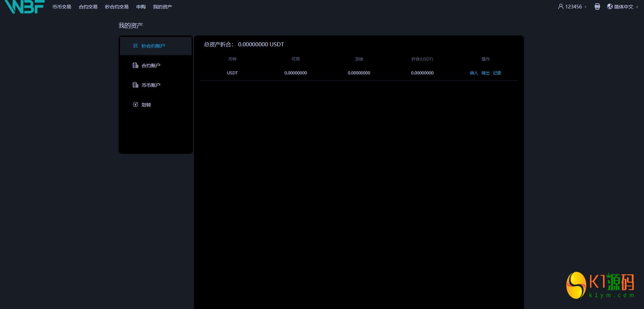
Task: Navigate to the 申购 page
Action: (141, 7)
